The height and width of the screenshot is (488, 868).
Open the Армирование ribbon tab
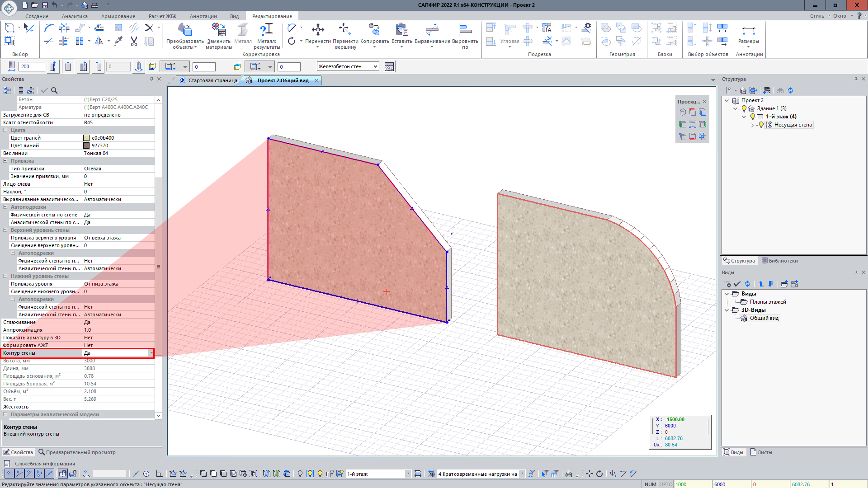pyautogui.click(x=118, y=16)
